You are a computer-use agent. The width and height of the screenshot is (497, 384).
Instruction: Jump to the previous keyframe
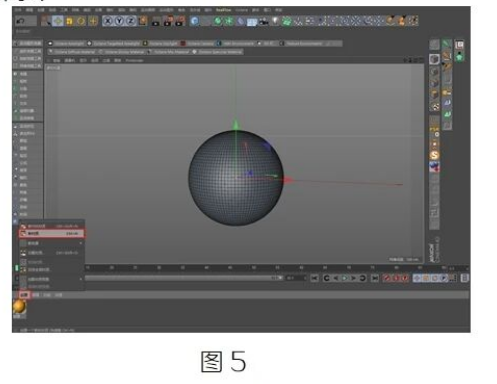[x=327, y=278]
